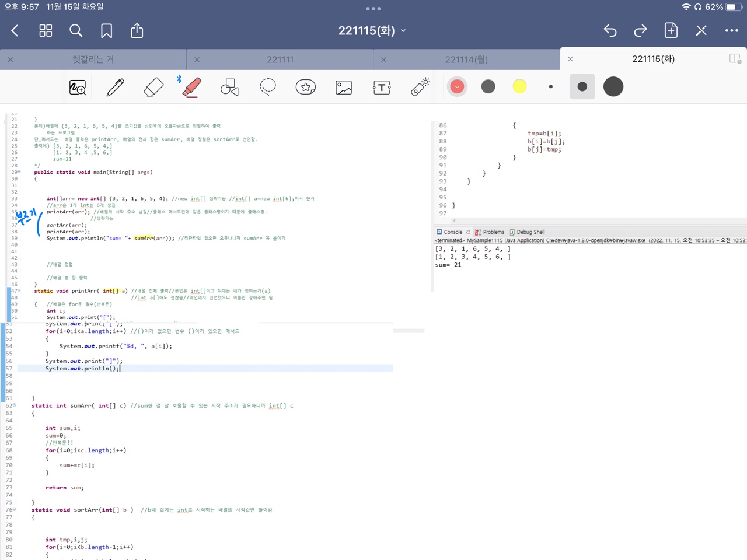Select the Eraser tool

click(x=153, y=87)
